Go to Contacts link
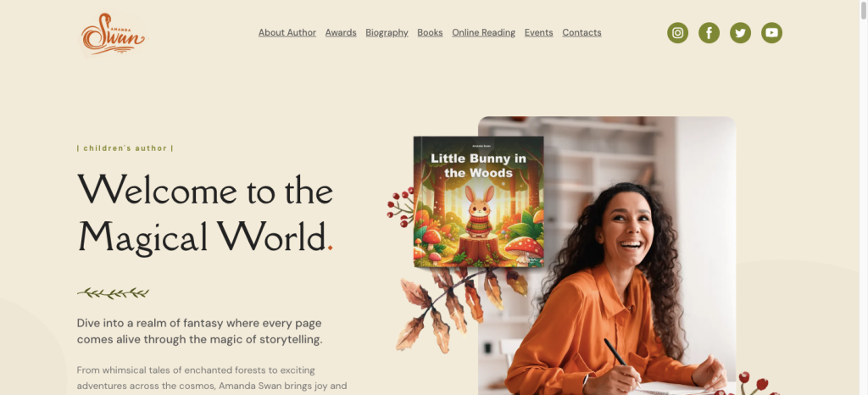Image resolution: width=868 pixels, height=395 pixels. [x=581, y=33]
